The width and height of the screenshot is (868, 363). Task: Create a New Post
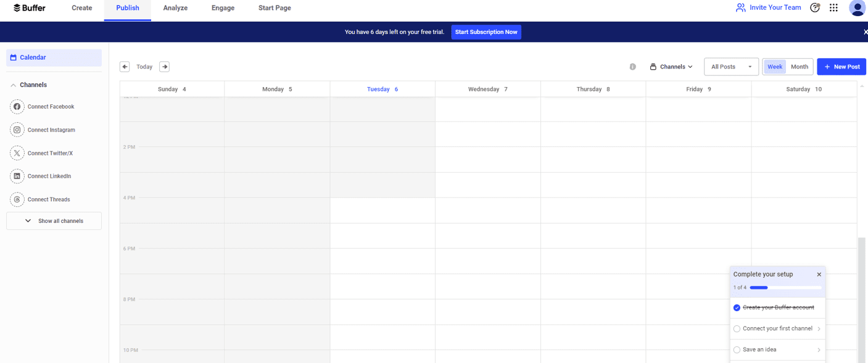tap(841, 66)
